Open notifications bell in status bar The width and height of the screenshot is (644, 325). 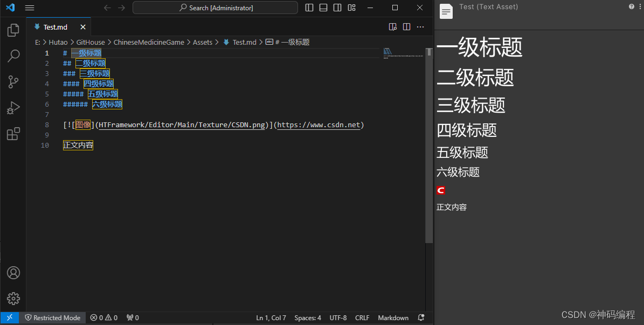coord(421,317)
